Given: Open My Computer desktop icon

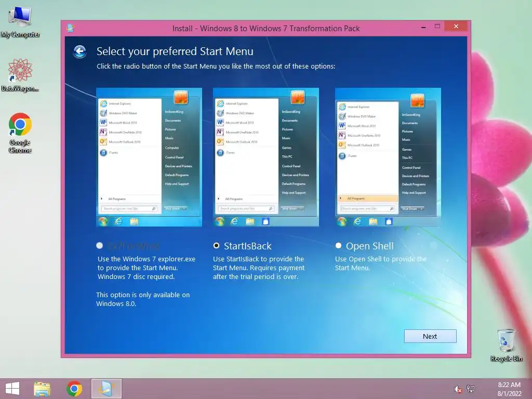Looking at the screenshot, I should pos(20,21).
